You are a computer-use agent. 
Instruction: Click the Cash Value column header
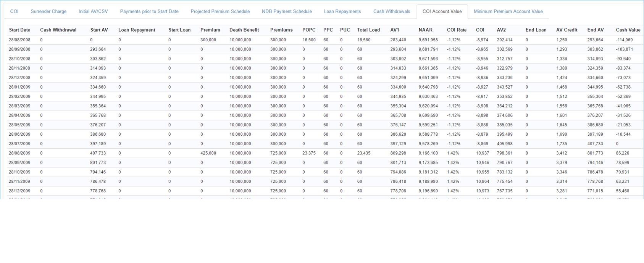pyautogui.click(x=628, y=30)
